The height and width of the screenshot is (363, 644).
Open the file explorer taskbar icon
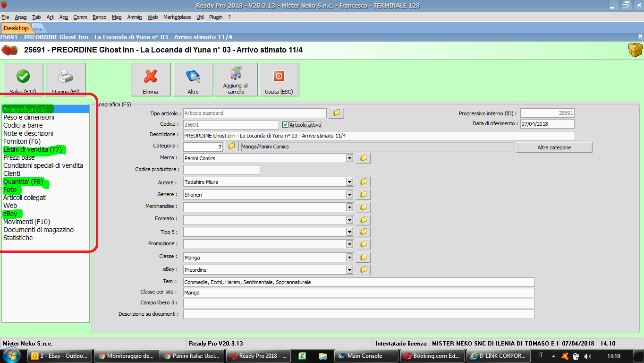tap(323, 356)
